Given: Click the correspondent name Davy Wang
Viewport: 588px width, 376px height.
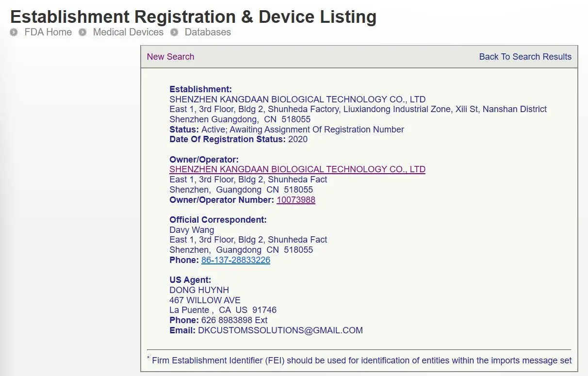Looking at the screenshot, I should point(192,230).
